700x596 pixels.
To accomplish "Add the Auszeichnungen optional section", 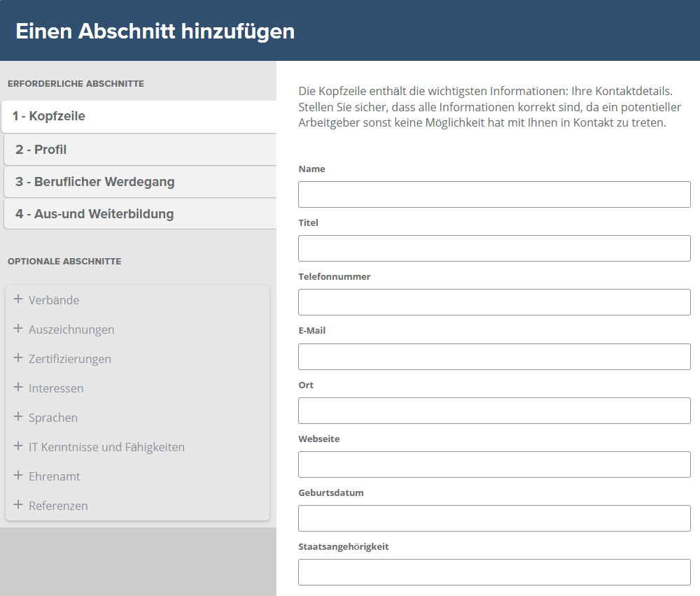I will pos(137,329).
